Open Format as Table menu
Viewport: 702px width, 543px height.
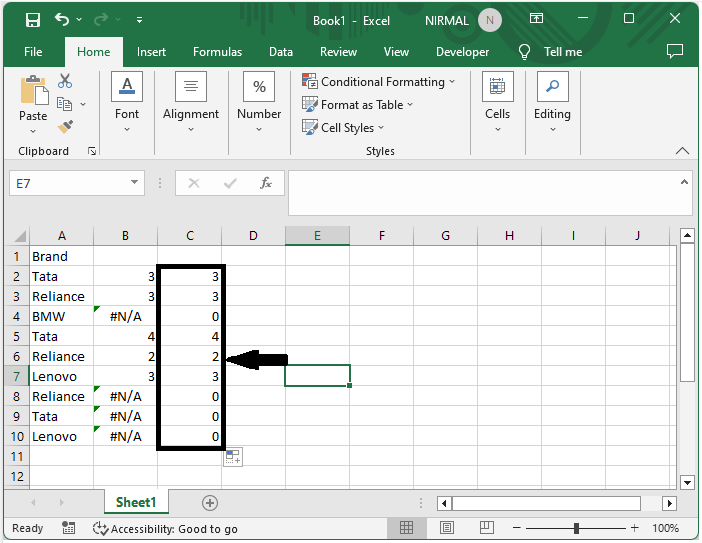357,105
